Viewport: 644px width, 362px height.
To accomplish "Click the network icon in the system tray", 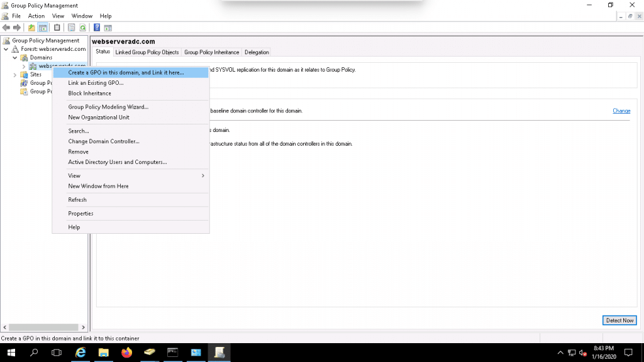I will pos(572,353).
